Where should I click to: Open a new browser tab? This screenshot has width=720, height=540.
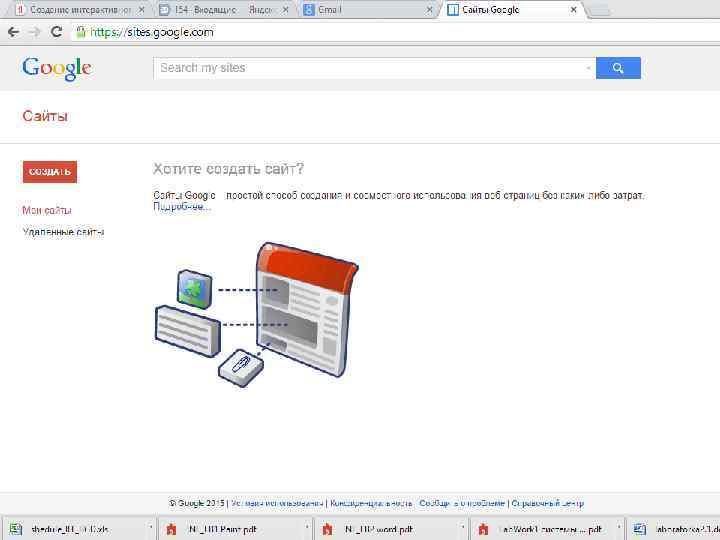[x=600, y=11]
